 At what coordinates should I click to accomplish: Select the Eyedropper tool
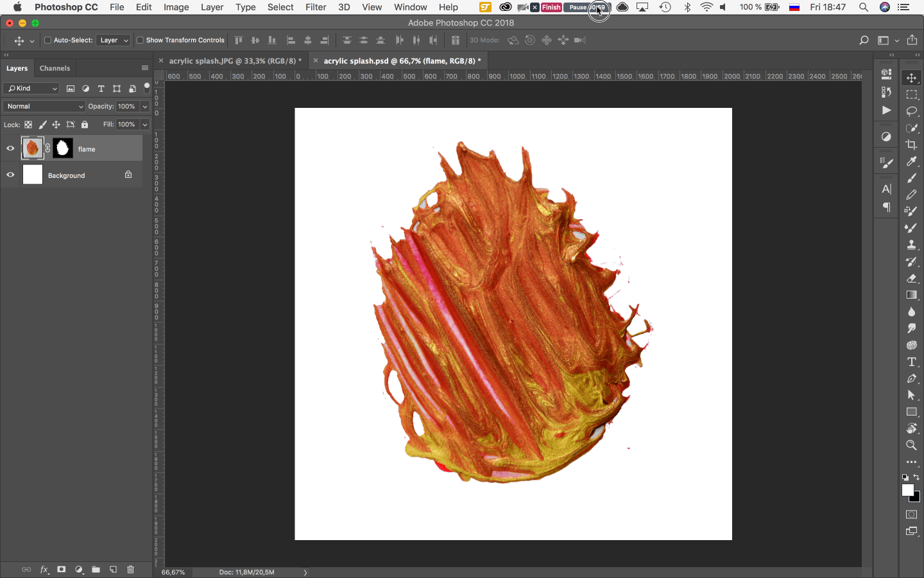pos(911,161)
